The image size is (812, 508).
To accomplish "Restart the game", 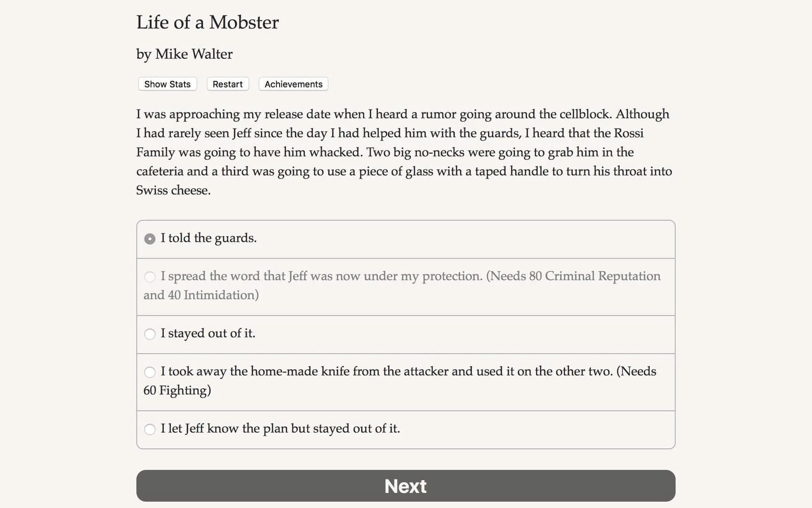I will click(x=227, y=84).
